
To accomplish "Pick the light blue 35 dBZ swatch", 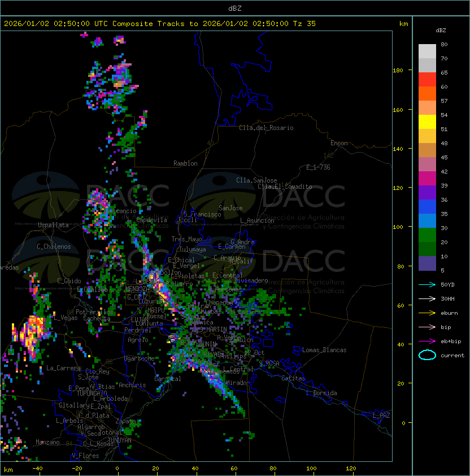I will pos(427,221).
